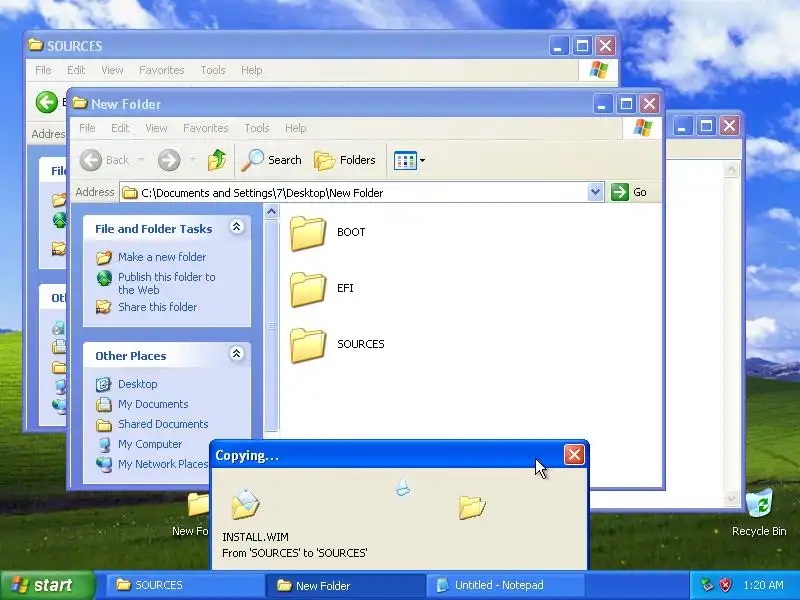This screenshot has width=800, height=600.
Task: Select the EFI folder icon
Action: pos(308,289)
